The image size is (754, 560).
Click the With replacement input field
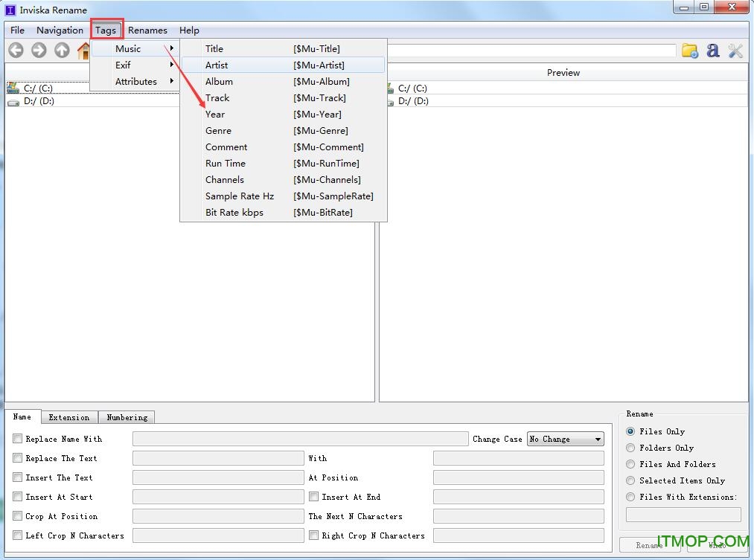[518, 458]
